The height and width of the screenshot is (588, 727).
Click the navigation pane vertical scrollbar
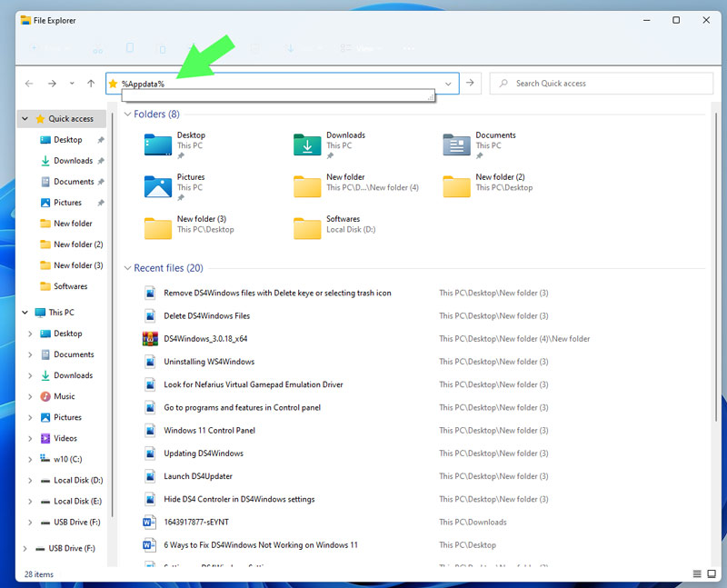pyautogui.click(x=112, y=315)
